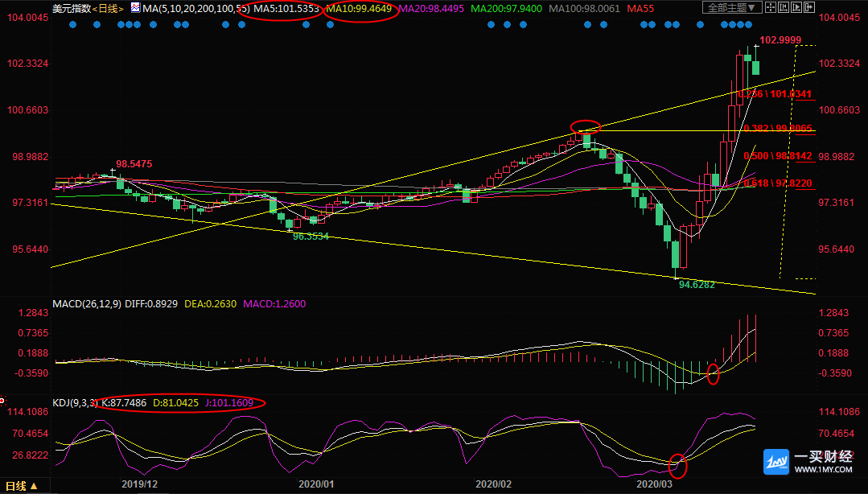Open the 日线 period selector at bottom left
The image size is (868, 494).
(x=22, y=486)
